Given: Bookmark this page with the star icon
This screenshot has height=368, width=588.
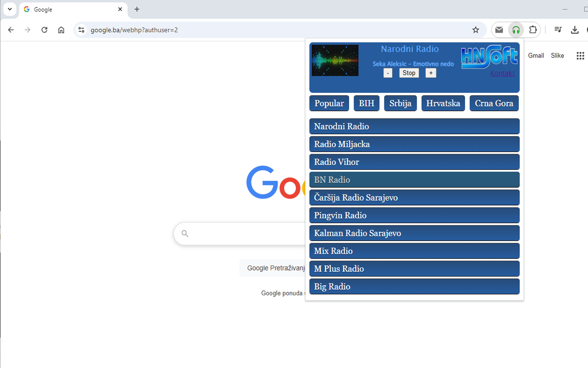Looking at the screenshot, I should (476, 30).
